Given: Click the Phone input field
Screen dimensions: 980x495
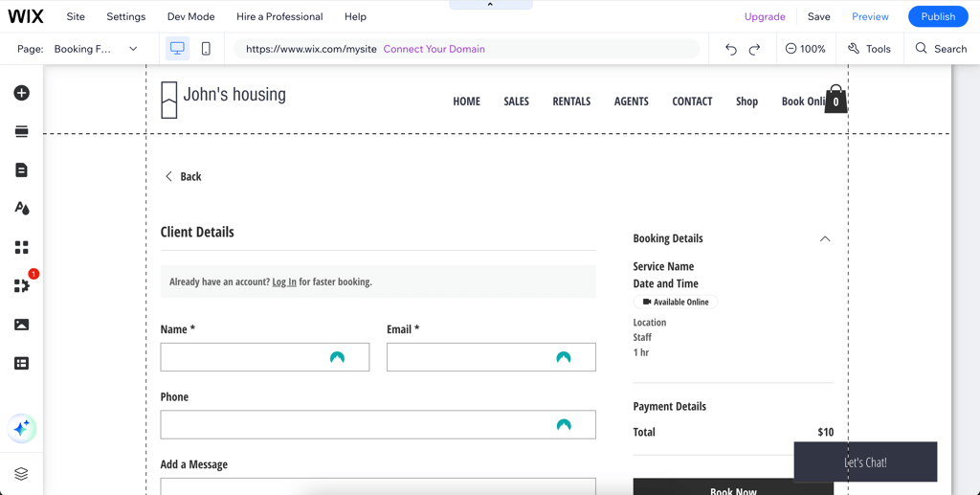Looking at the screenshot, I should tap(378, 424).
